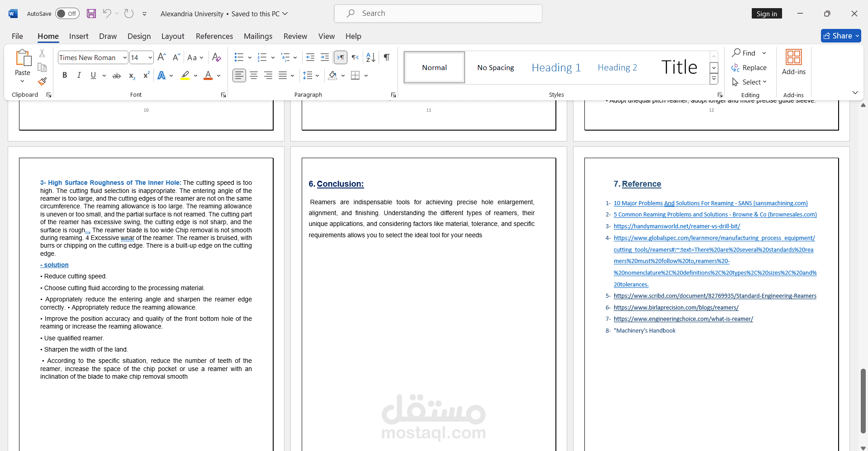Toggle Italic formatting

coord(79,75)
